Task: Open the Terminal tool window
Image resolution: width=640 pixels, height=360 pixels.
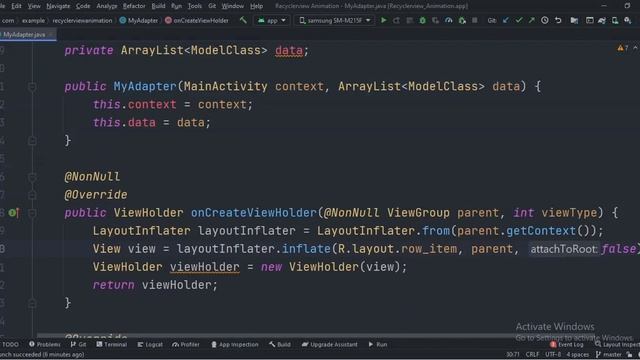Action: (x=111, y=344)
